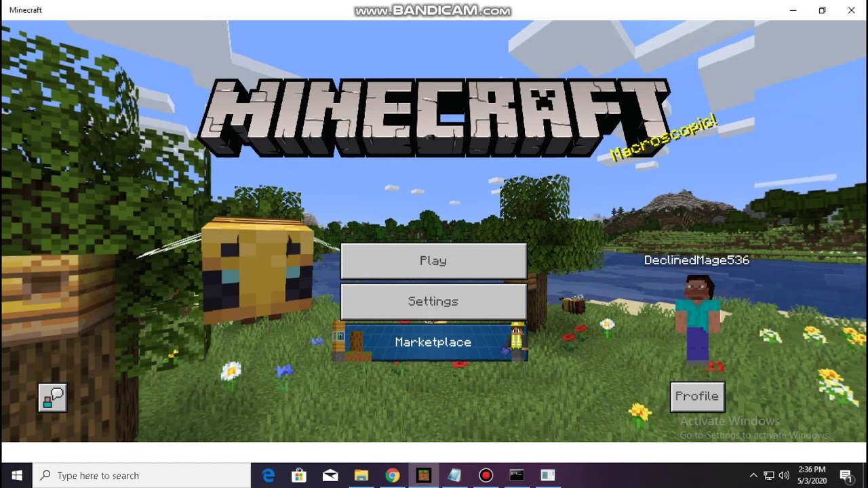Open Bandicam recorder taskbar icon
Image resolution: width=868 pixels, height=488 pixels.
pos(486,475)
